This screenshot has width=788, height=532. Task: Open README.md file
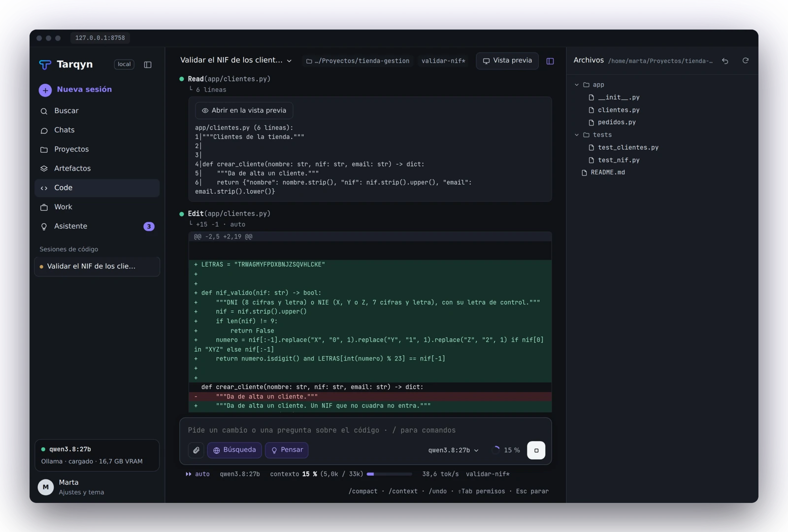[603, 172]
